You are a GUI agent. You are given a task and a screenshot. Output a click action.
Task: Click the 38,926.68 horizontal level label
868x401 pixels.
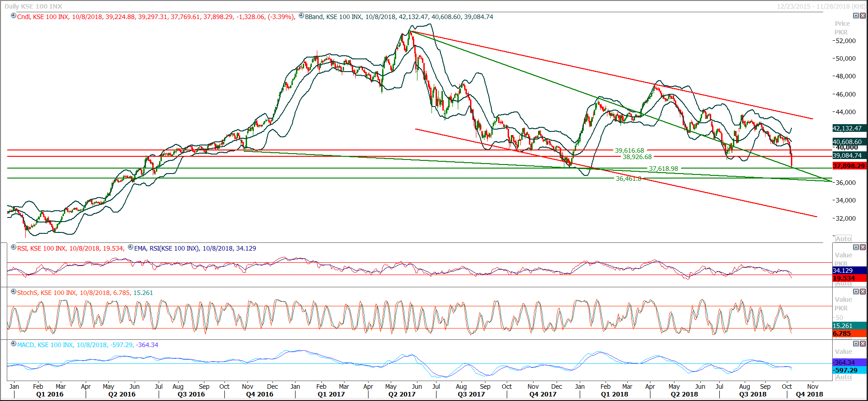637,157
